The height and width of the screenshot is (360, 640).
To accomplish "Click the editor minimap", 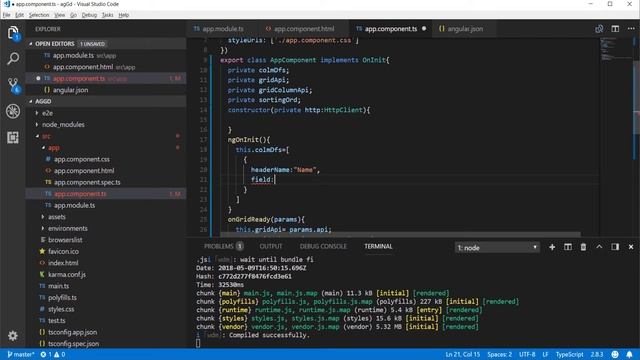I will pyautogui.click(x=616, y=49).
